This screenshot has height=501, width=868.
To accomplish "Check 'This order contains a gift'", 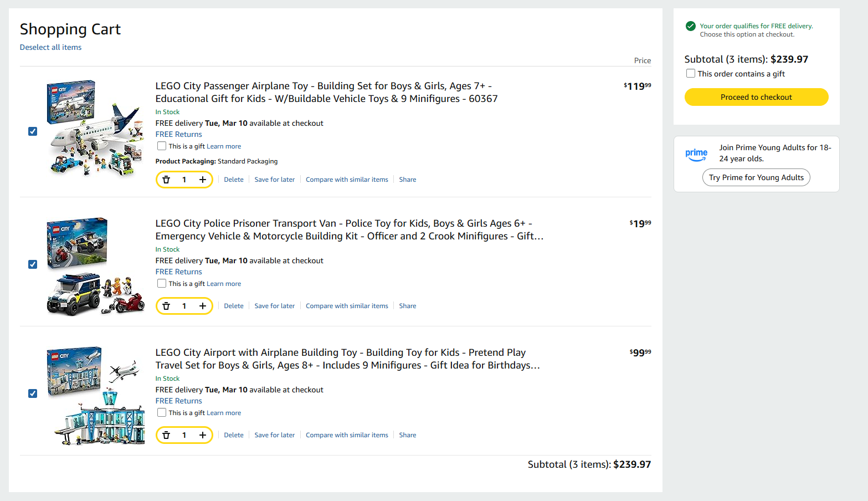I will pyautogui.click(x=691, y=74).
